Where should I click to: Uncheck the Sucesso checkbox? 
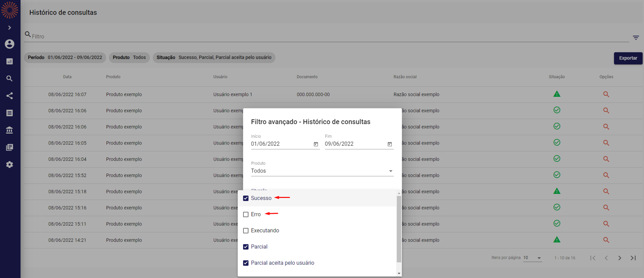[246, 198]
